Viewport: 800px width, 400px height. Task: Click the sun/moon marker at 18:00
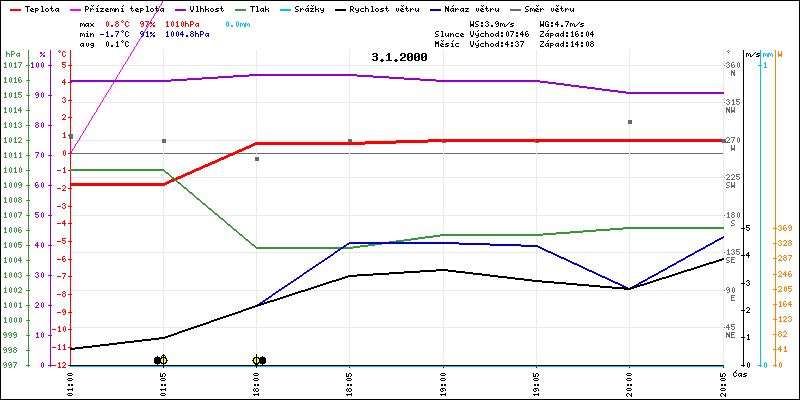[258, 360]
